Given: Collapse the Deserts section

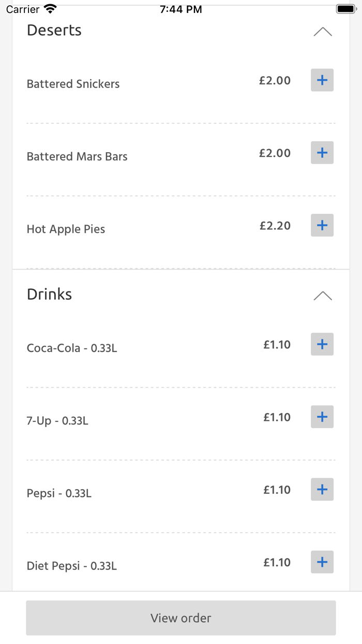Looking at the screenshot, I should (x=323, y=32).
